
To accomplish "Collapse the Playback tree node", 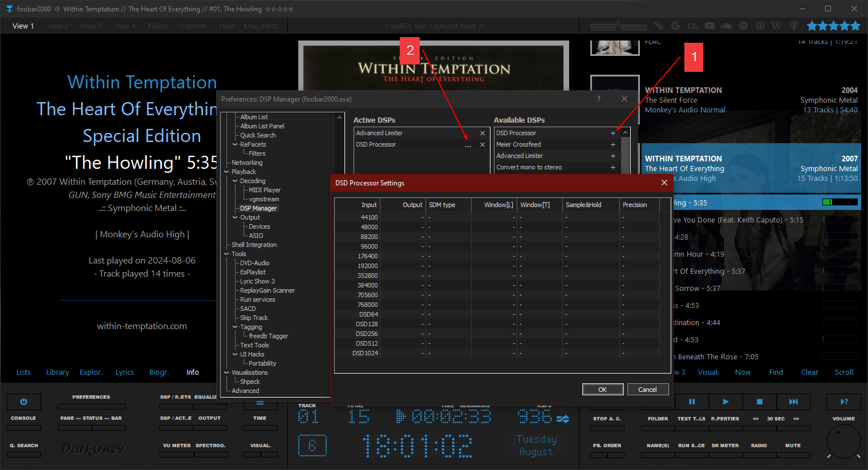I will [x=226, y=172].
